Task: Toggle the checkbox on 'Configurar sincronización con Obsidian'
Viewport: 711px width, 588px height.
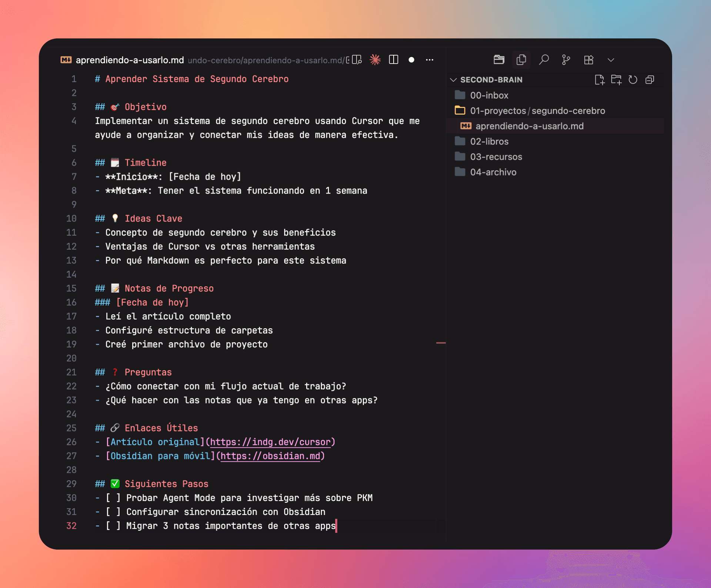Action: pos(113,512)
